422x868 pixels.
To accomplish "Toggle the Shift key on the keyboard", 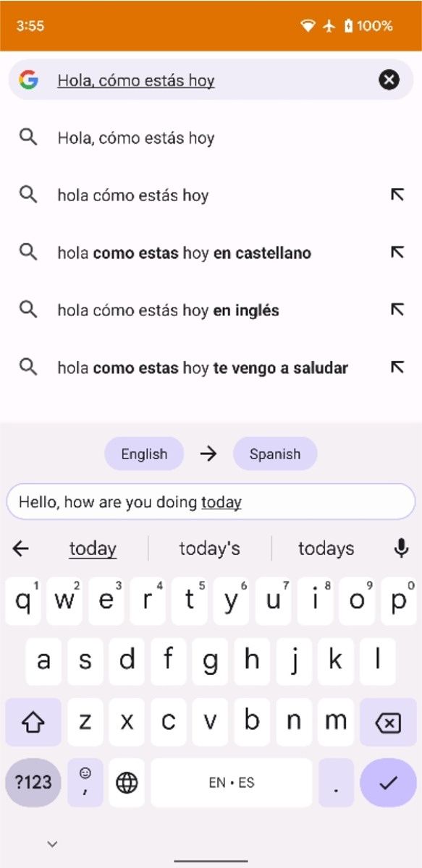I will point(31,722).
